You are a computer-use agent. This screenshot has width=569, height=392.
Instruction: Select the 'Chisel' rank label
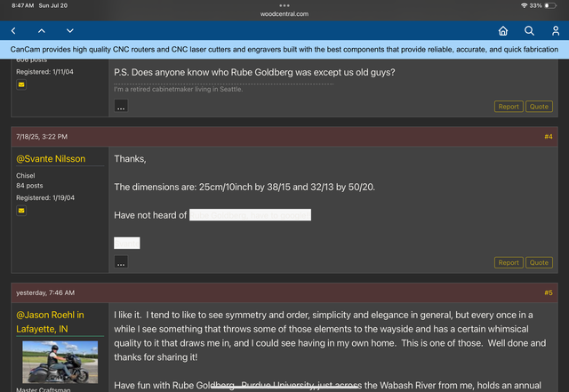pyautogui.click(x=26, y=175)
